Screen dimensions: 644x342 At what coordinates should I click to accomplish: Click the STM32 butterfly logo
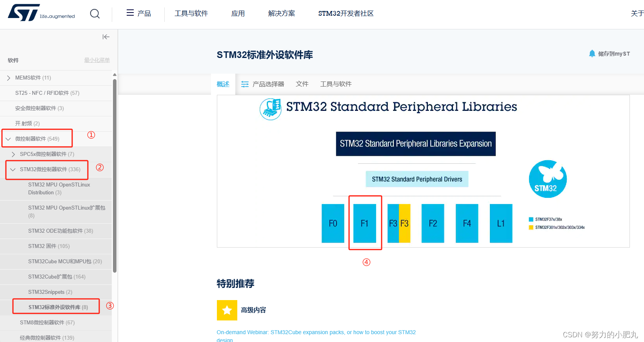(x=548, y=179)
